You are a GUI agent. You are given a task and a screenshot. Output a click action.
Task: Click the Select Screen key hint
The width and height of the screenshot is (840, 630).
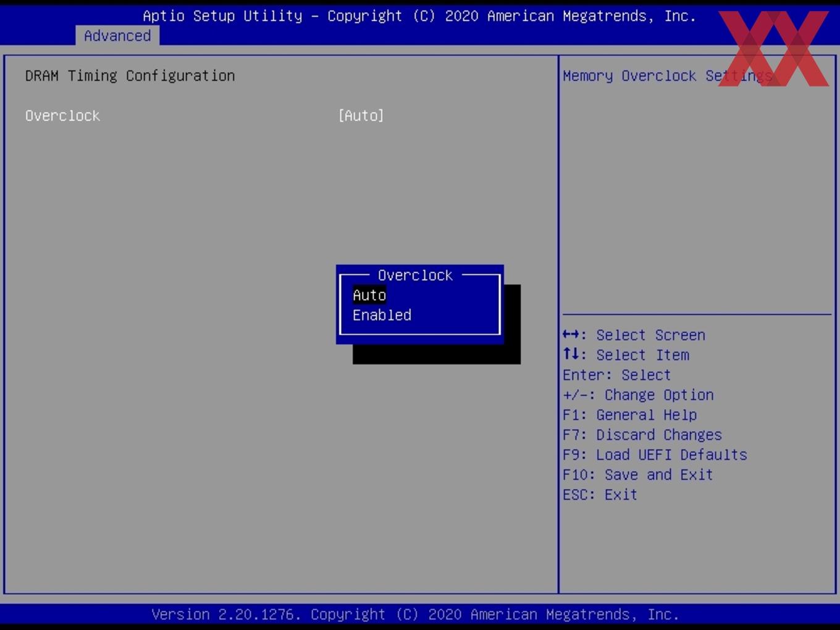(x=634, y=335)
